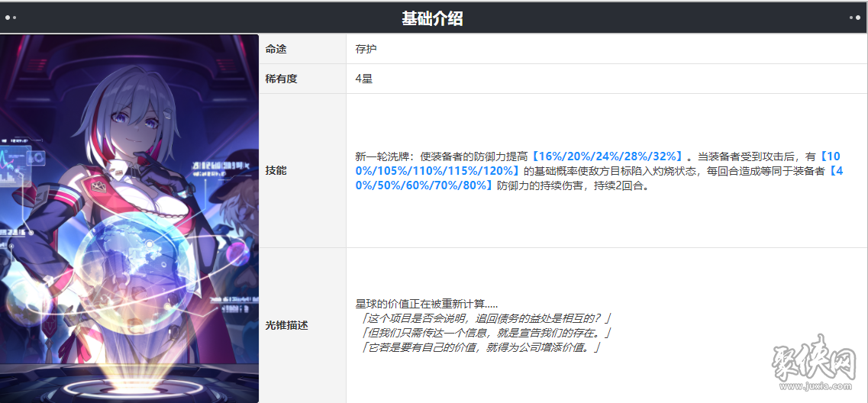Click the quote starting 它若是要有自己的价值

pyautogui.click(x=480, y=347)
